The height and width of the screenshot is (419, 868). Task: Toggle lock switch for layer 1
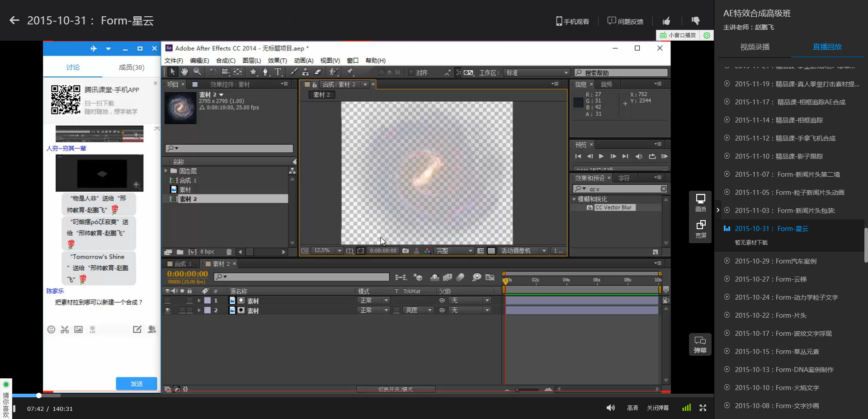pos(190,301)
